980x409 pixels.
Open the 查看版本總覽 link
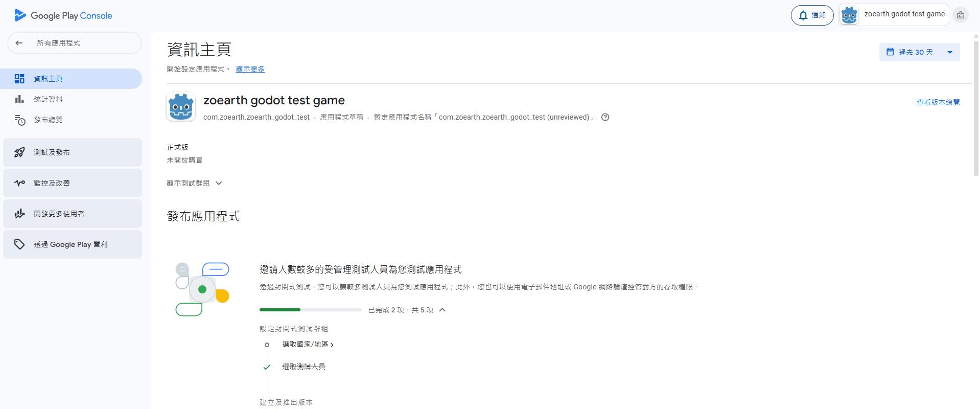tap(938, 102)
